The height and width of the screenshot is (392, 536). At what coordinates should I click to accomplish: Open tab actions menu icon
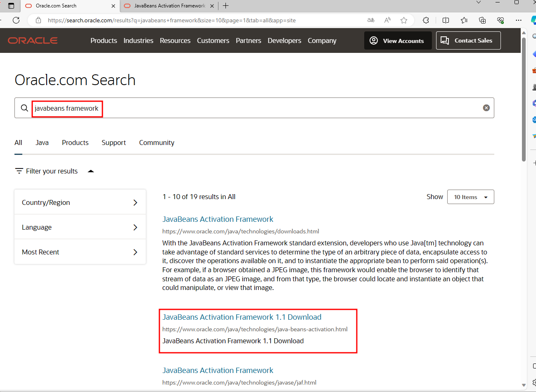point(11,6)
